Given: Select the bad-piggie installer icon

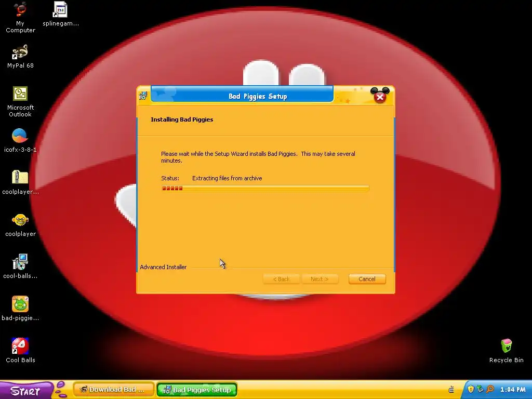Looking at the screenshot, I should 20,309.
